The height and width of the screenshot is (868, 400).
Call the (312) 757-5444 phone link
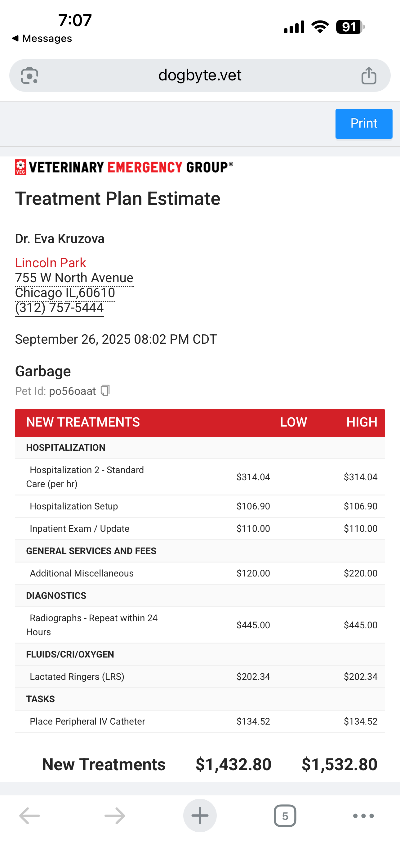tap(59, 308)
